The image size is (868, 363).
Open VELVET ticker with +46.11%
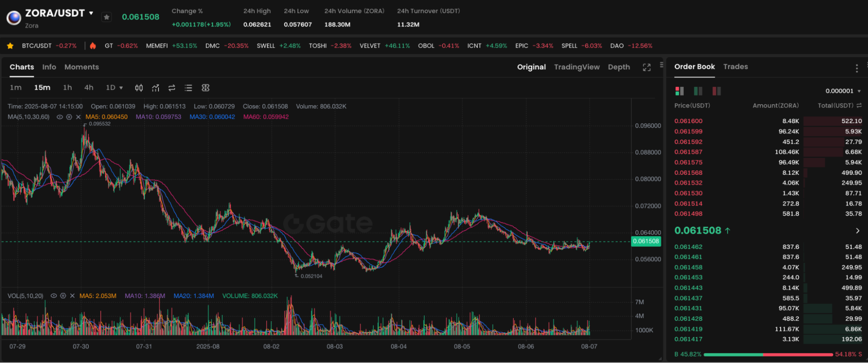tap(385, 46)
